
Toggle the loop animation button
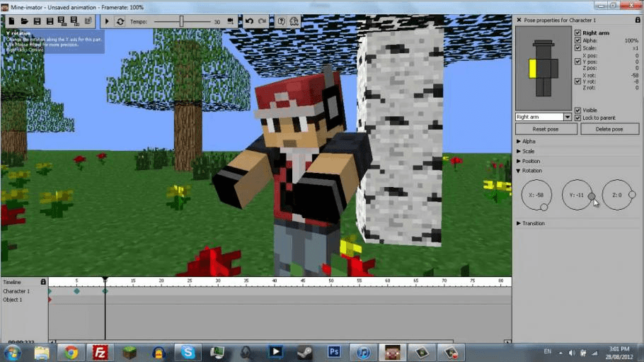[x=120, y=21]
